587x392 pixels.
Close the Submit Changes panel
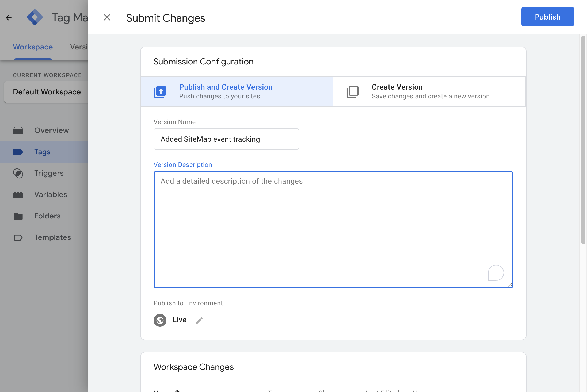pyautogui.click(x=107, y=17)
